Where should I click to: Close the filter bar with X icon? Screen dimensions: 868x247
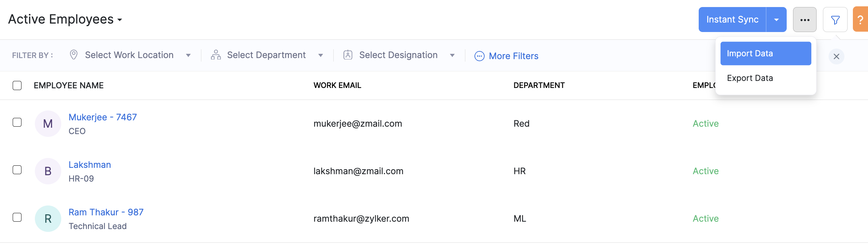836,56
